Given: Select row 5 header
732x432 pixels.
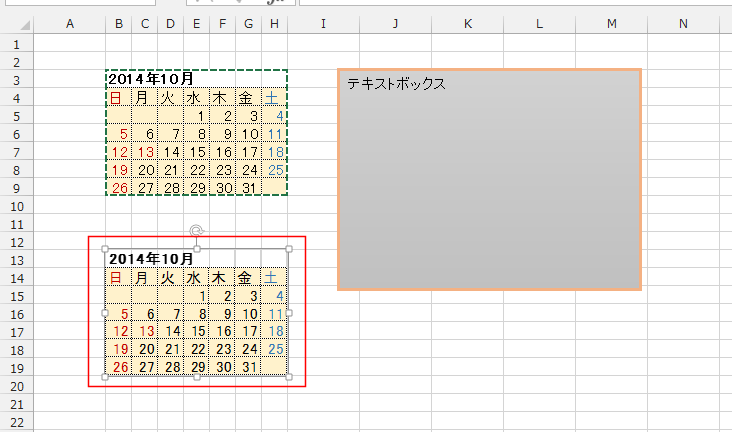Looking at the screenshot, I should 17,116.
